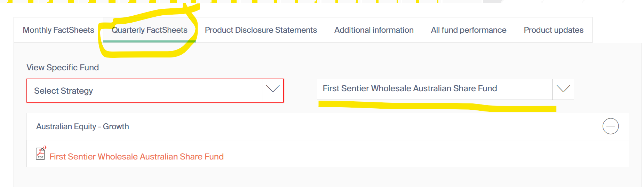The width and height of the screenshot is (644, 187).
Task: Click the selected fund name in the fund selector
Action: (x=410, y=88)
